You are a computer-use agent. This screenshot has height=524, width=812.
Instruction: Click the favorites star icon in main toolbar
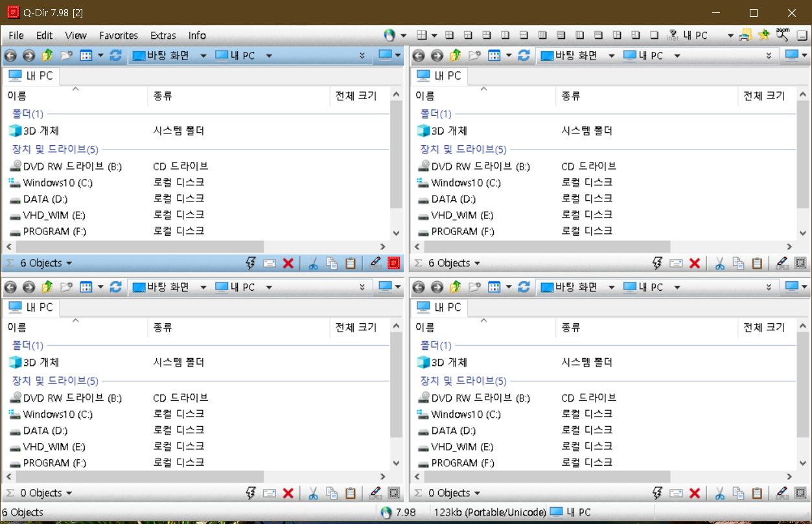[x=763, y=36]
